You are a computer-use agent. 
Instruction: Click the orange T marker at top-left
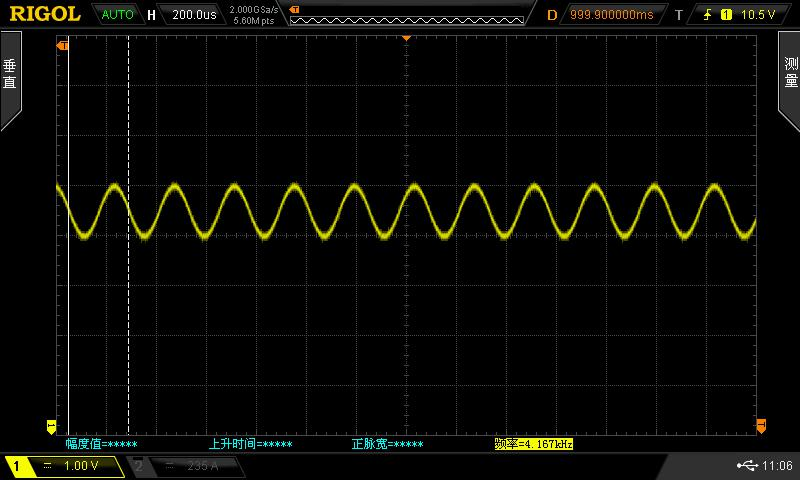tap(64, 45)
